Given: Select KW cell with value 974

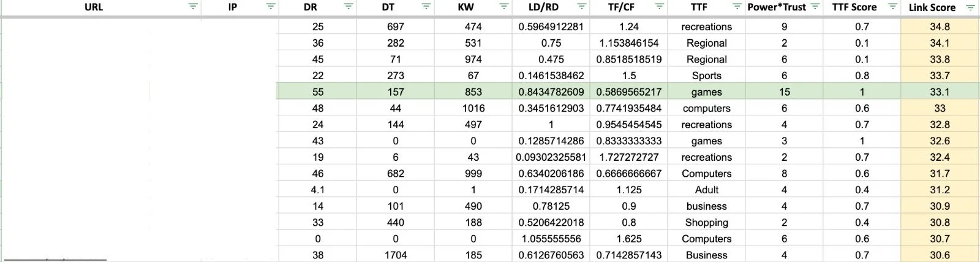Looking at the screenshot, I should pos(473,60).
